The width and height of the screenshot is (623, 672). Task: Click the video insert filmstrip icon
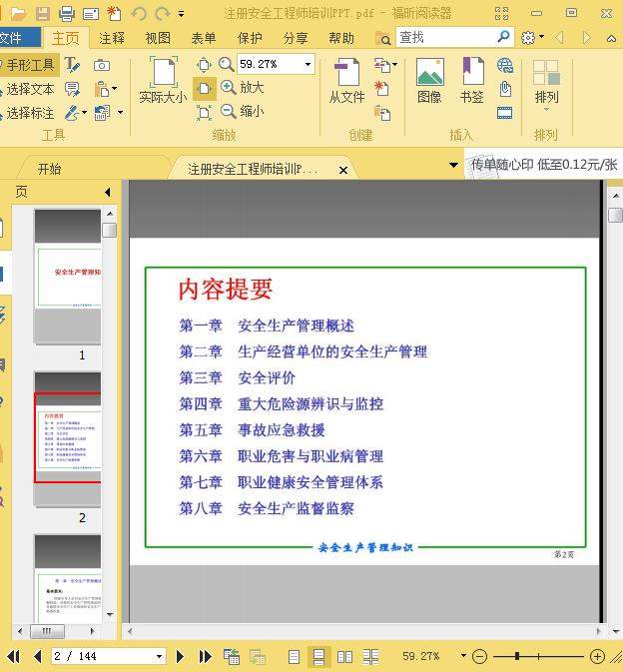pos(505,113)
